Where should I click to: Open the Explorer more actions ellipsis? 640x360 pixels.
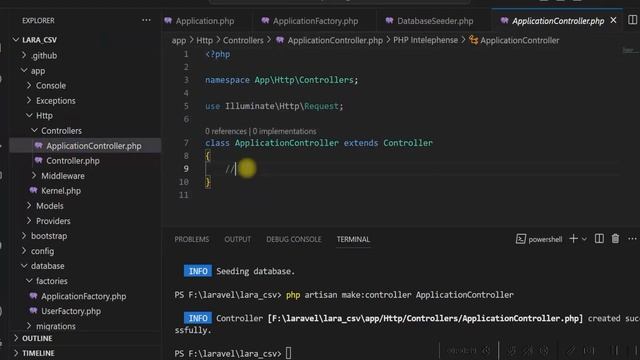(x=146, y=20)
